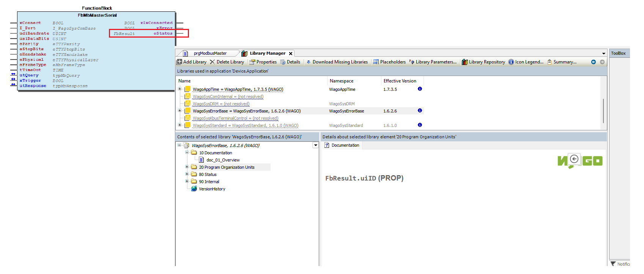Select the 90 Internal folder
Viewport: 644px width, 274px height.
coord(209,182)
